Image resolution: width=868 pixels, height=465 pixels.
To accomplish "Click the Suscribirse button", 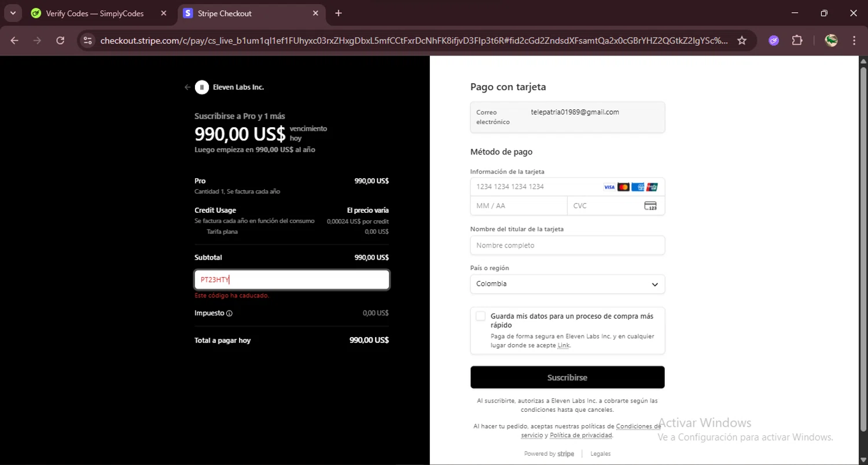I will 568,378.
